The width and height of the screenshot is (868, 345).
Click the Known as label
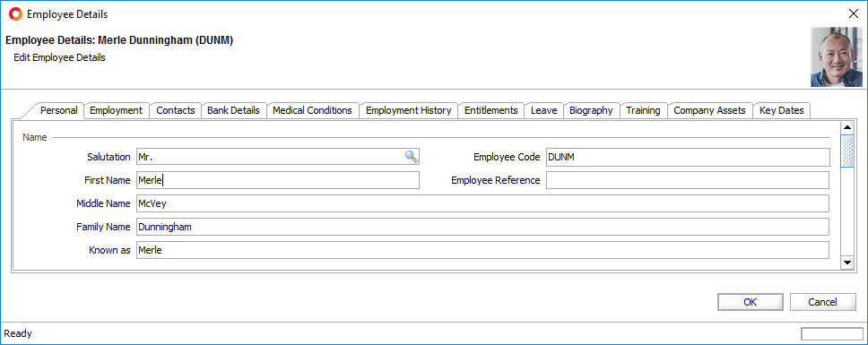click(x=109, y=250)
